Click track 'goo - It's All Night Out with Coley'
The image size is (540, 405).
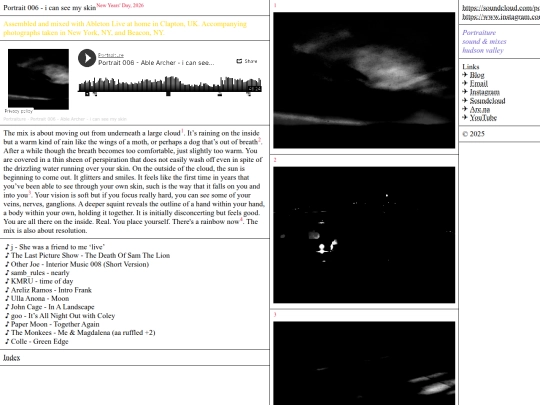(x=63, y=315)
